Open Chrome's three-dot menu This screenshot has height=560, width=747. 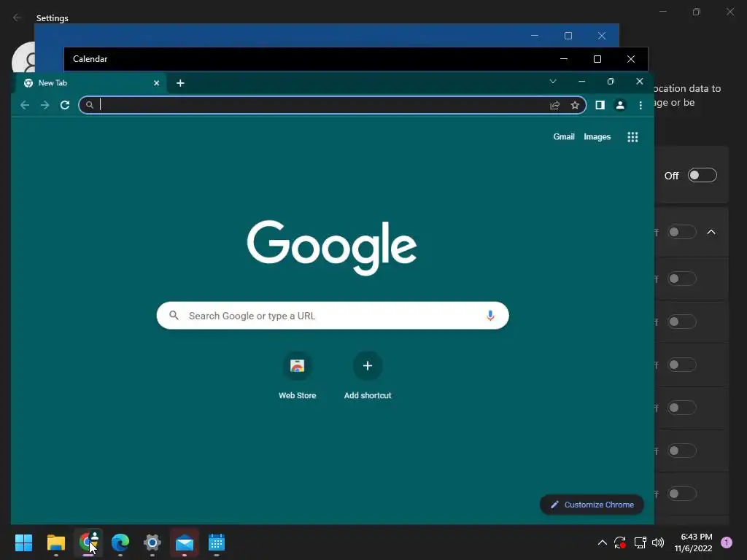pyautogui.click(x=640, y=105)
